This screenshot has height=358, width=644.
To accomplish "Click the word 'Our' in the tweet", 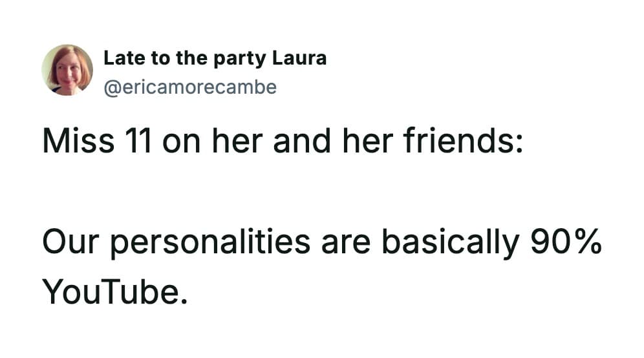I will point(68,242).
